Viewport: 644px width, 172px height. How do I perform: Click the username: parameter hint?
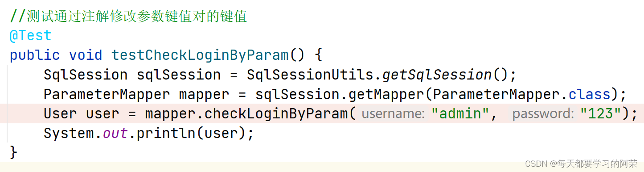393,114
